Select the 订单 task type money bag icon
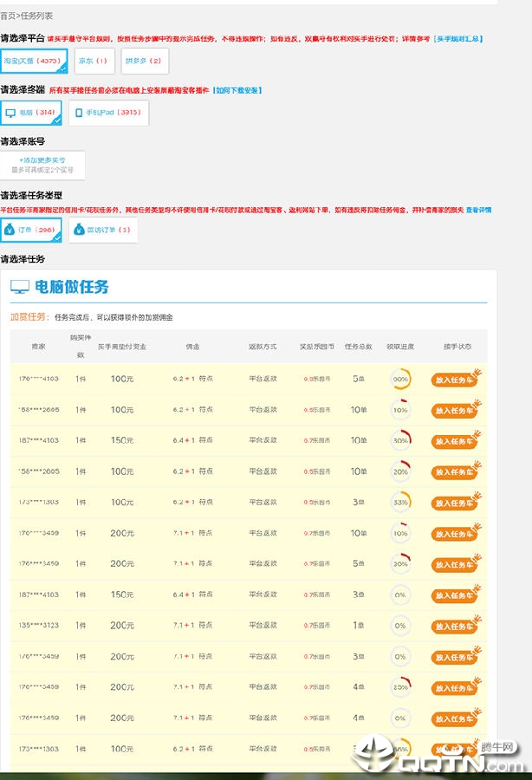Screen dimensions: 532x780 click(10, 230)
